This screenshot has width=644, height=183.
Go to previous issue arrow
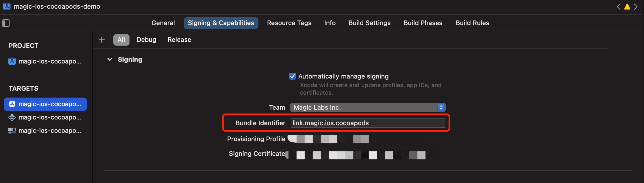619,7
